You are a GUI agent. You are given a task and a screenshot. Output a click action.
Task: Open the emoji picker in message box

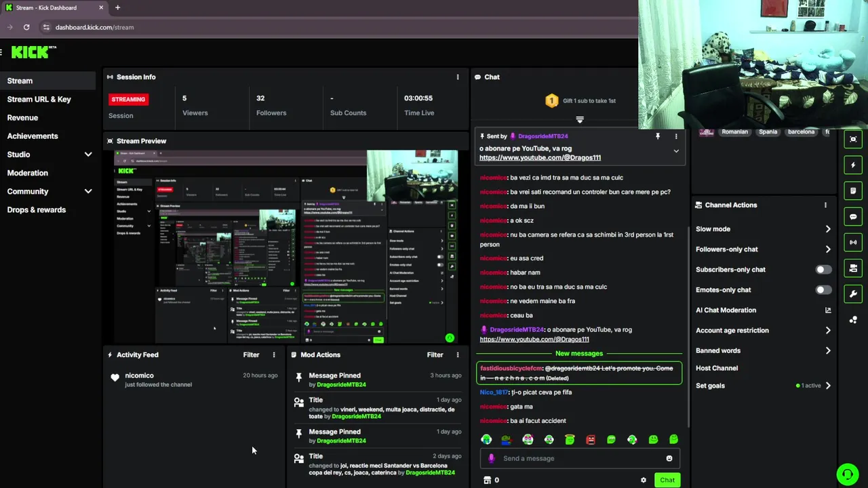click(x=669, y=458)
